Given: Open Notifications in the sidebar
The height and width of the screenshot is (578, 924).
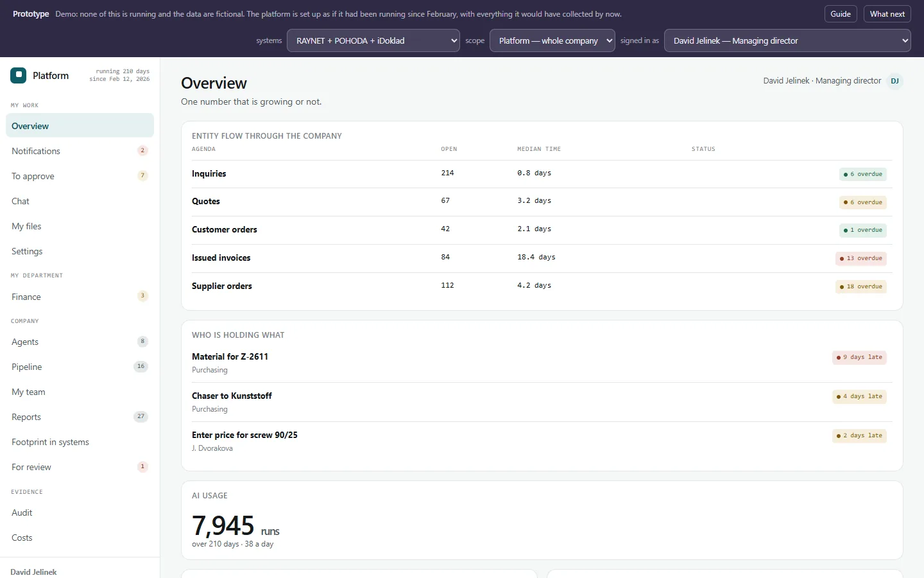Looking at the screenshot, I should (80, 151).
